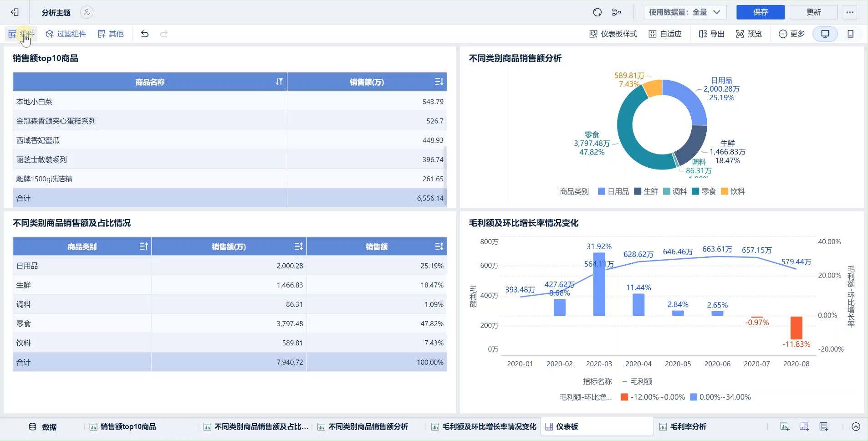Switch to the 数据 tab
Viewport: 868px width, 441px height.
(x=43, y=427)
